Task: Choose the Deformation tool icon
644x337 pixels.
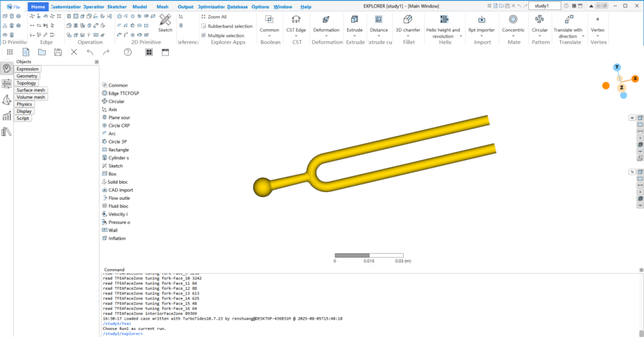Action: (x=326, y=19)
